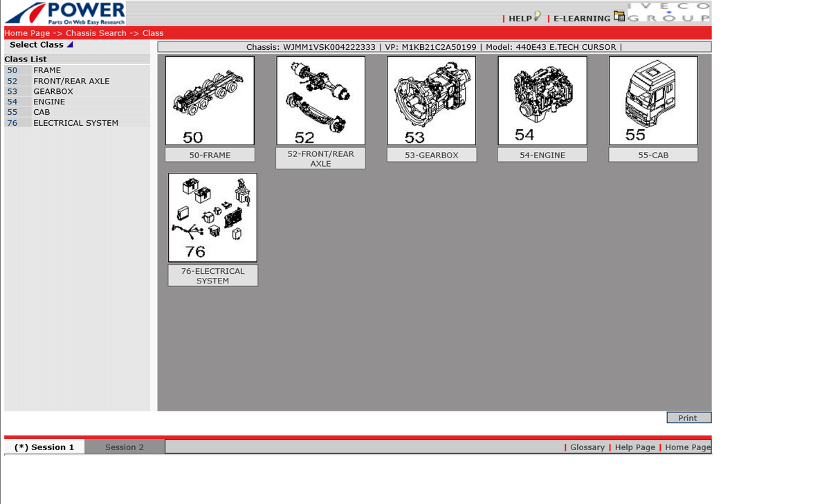Click the frame chassis image numbered 50
This screenshot has height=504, width=840.
point(210,100)
